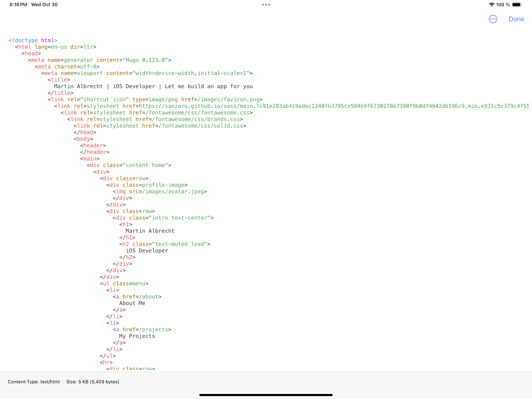Tap Done to close the viewer

516,19
